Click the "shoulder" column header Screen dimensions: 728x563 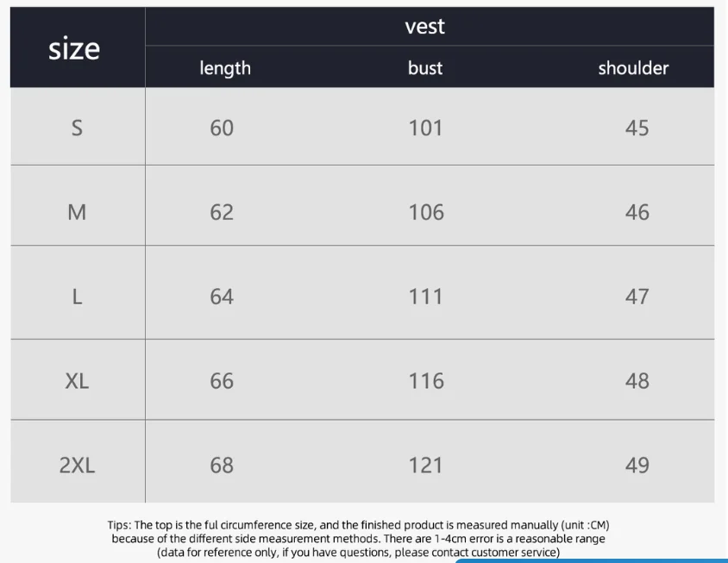coord(633,68)
